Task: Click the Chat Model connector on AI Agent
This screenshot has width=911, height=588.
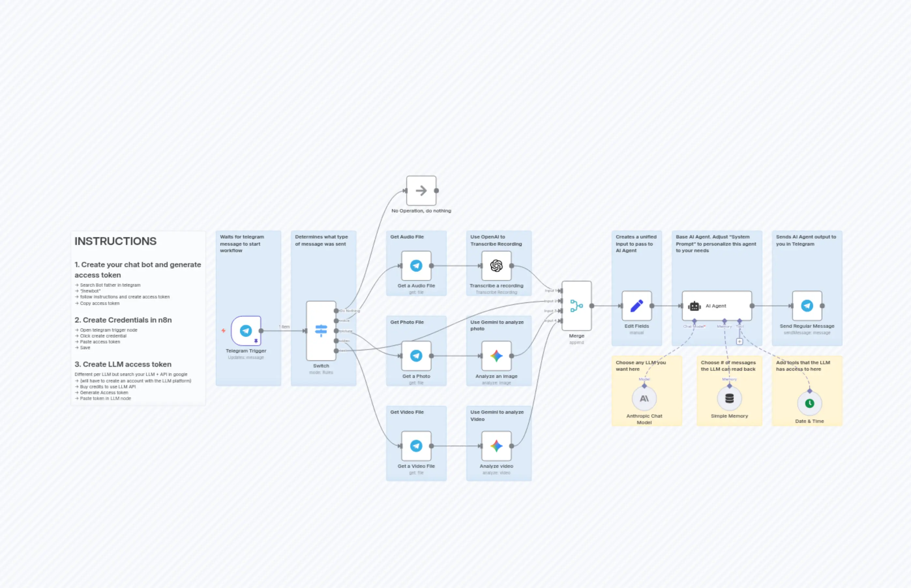Action: click(695, 321)
